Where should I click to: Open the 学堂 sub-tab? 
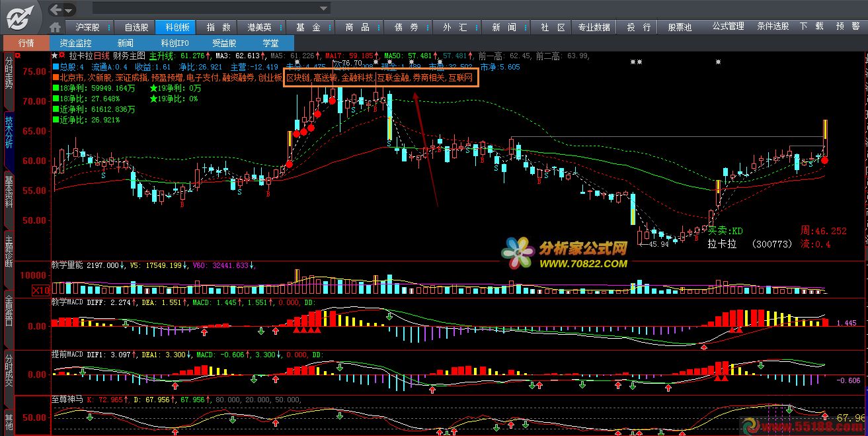270,43
